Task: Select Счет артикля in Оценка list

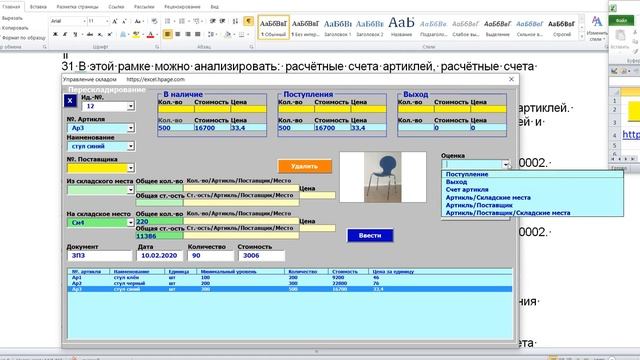Action: [x=533, y=190]
